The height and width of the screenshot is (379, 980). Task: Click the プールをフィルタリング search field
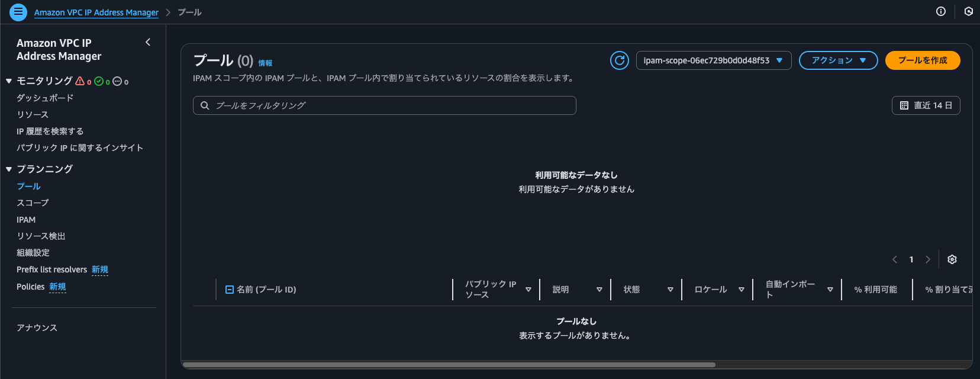(385, 105)
